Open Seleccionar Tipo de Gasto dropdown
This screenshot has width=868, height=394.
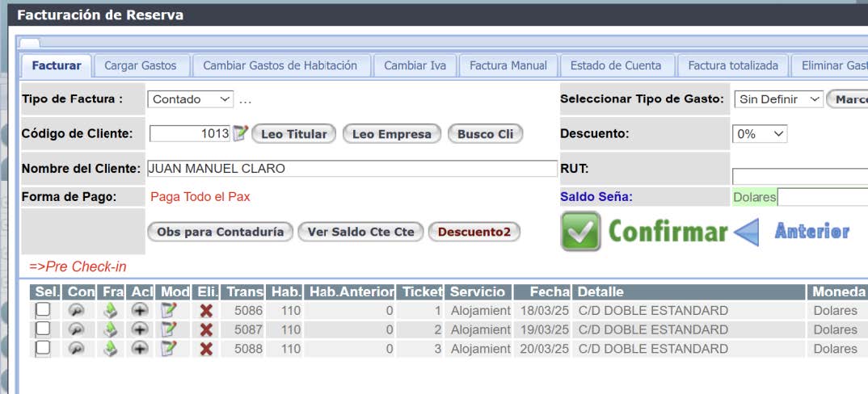click(778, 99)
